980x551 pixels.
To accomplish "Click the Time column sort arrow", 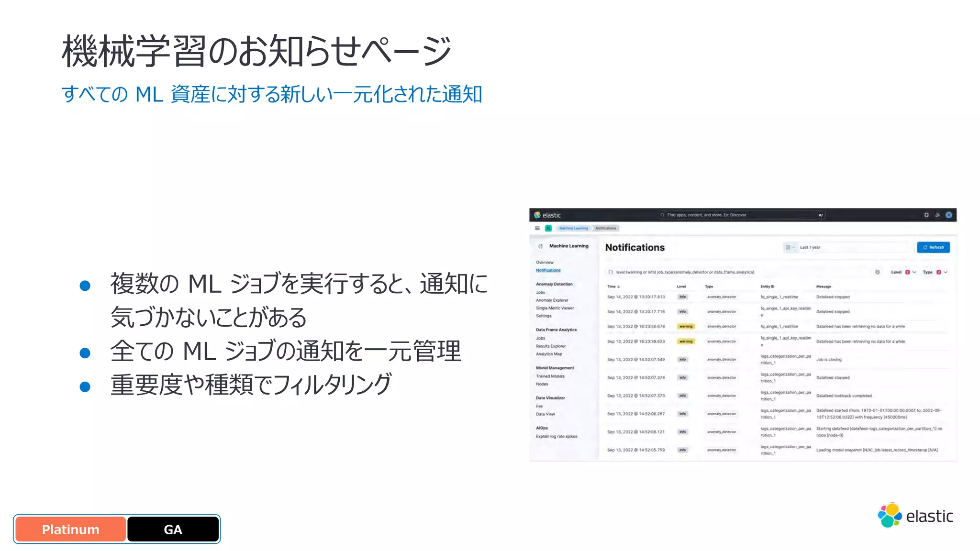I will pyautogui.click(x=619, y=287).
